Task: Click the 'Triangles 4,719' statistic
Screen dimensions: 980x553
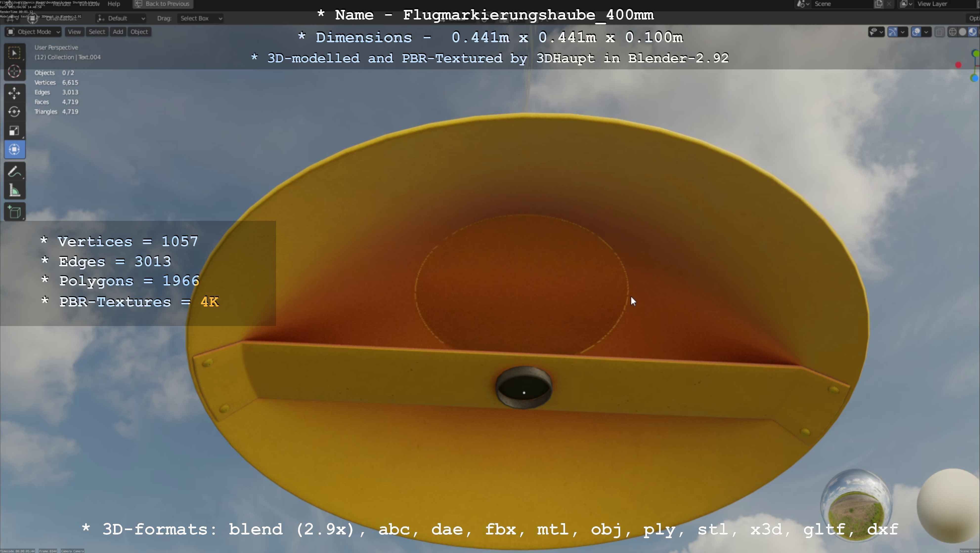Action: (x=56, y=112)
